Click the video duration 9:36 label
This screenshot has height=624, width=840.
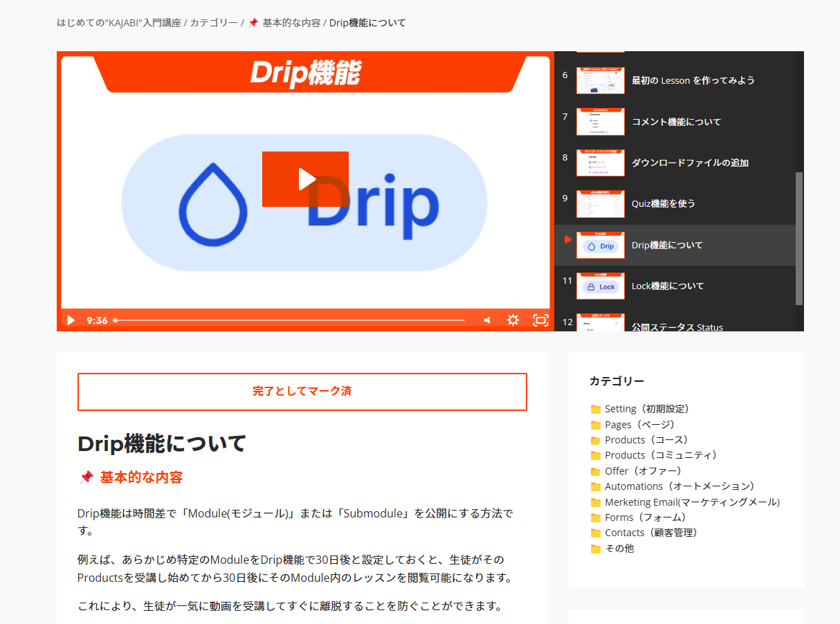(x=97, y=320)
